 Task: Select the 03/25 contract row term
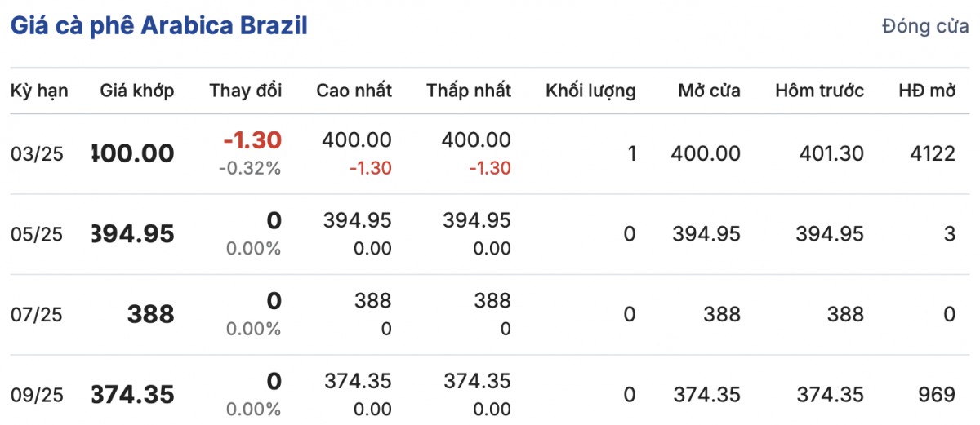[x=37, y=154]
